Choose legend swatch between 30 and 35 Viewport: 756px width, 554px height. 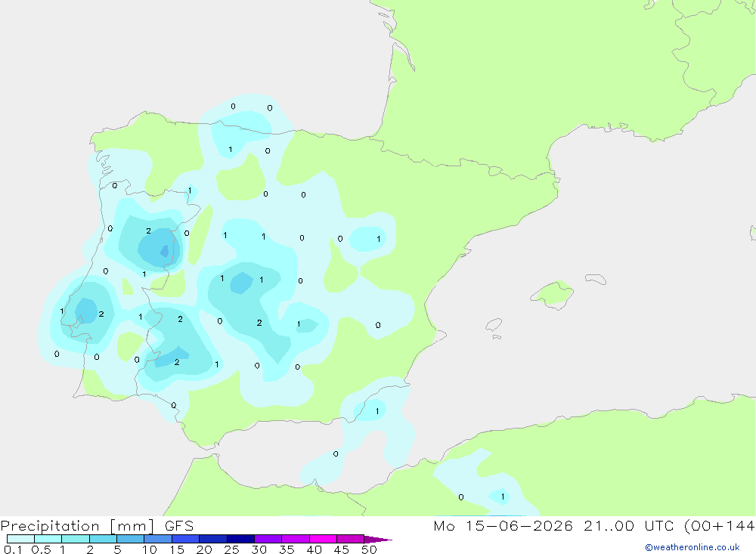click(268, 539)
